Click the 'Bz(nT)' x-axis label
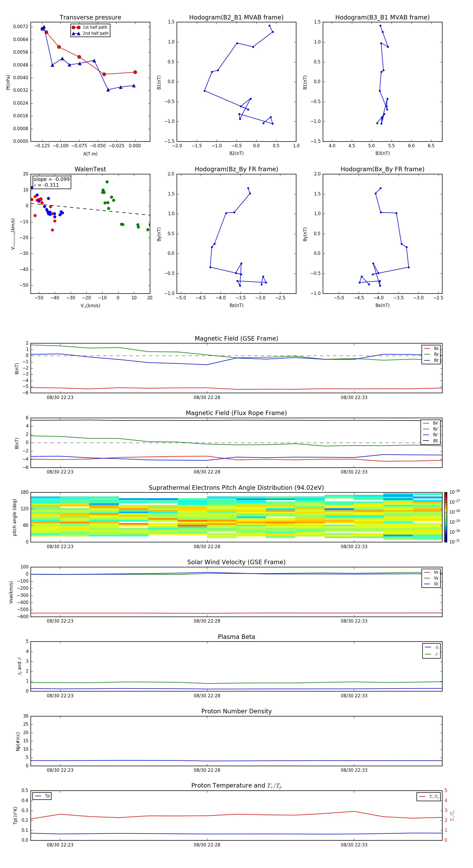Image resolution: width=473 pixels, height=868 pixels. [236, 305]
